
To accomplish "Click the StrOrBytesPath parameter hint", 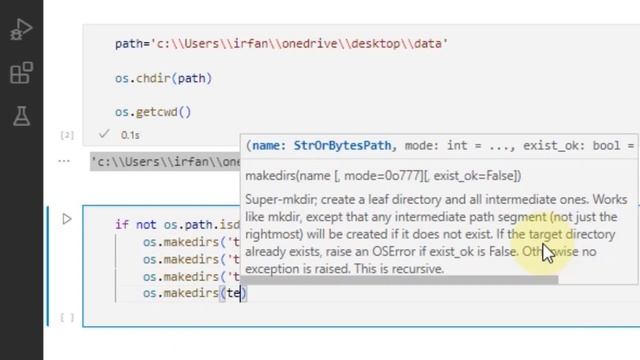I will (x=342, y=146).
